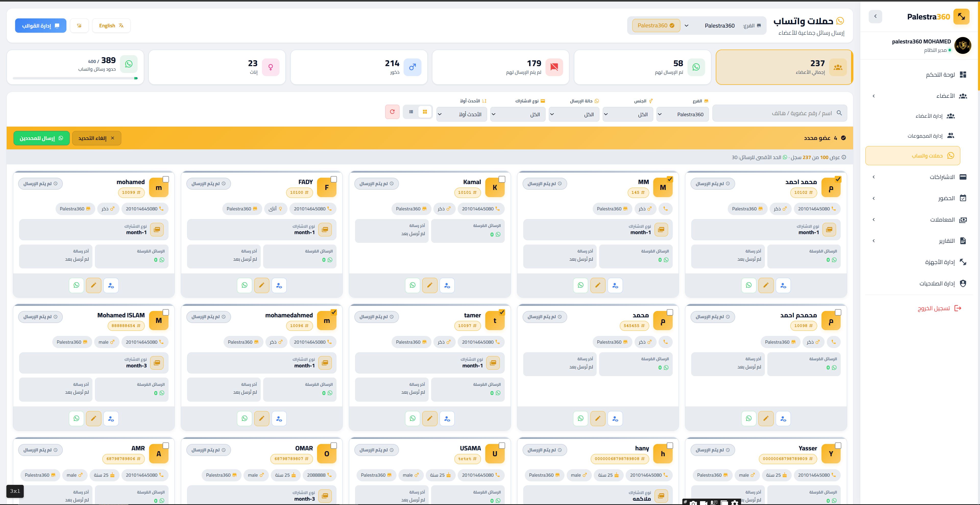The image size is (980, 505).
Task: Click phone icon on MM card
Action: click(666, 209)
